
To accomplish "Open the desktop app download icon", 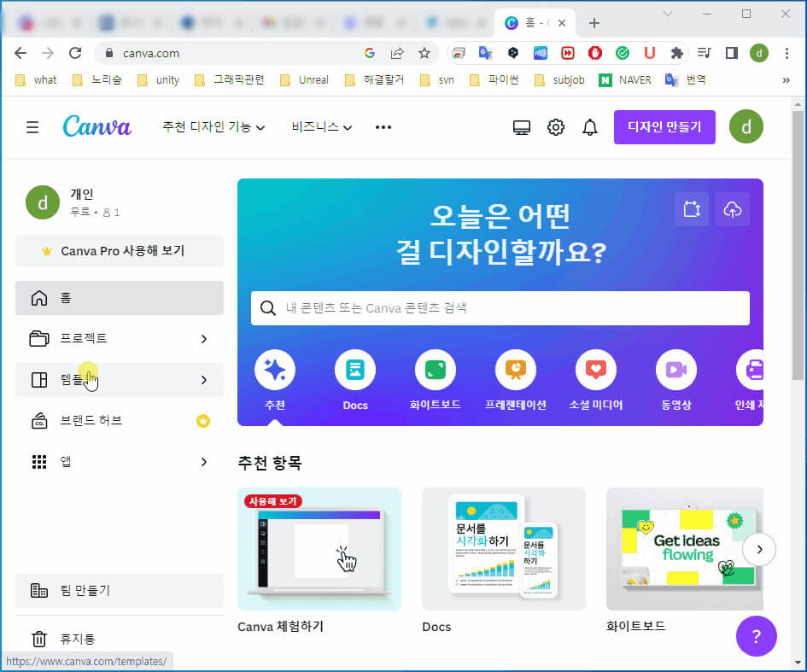I will [x=522, y=127].
